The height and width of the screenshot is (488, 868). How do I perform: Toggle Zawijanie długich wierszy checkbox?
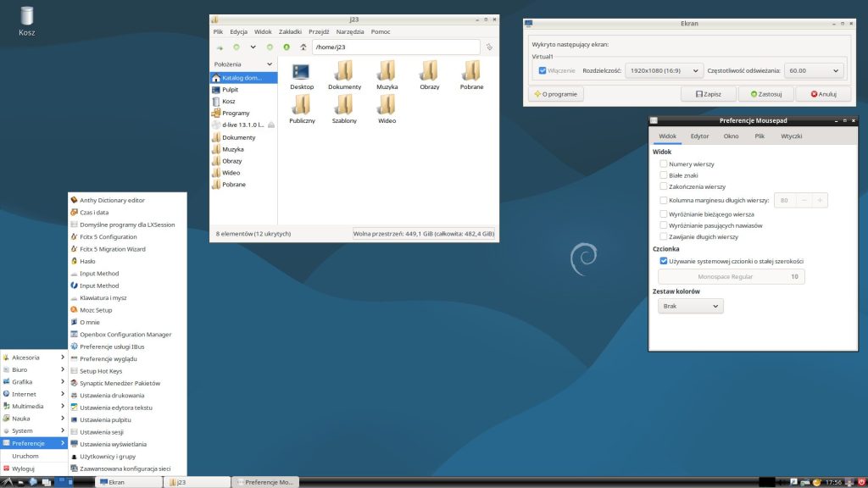(664, 237)
